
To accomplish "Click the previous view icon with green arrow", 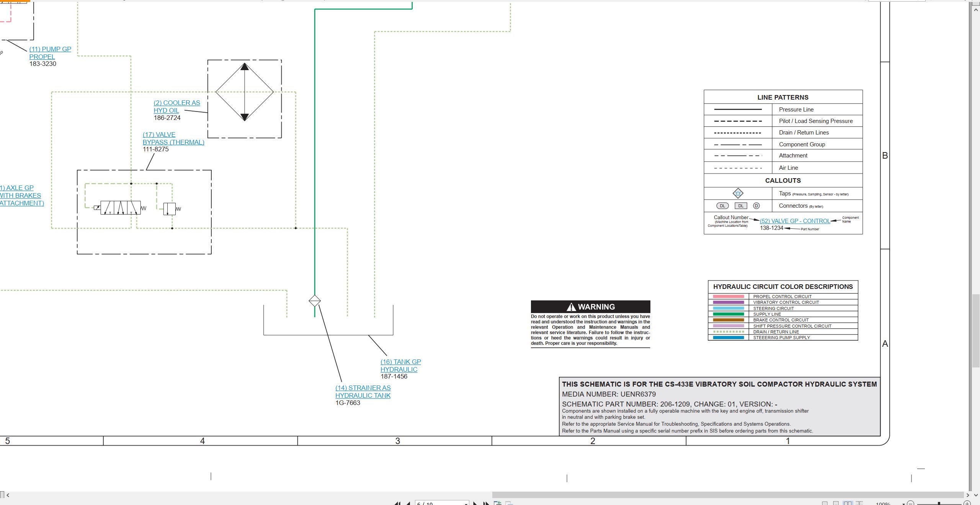I will (x=498, y=503).
